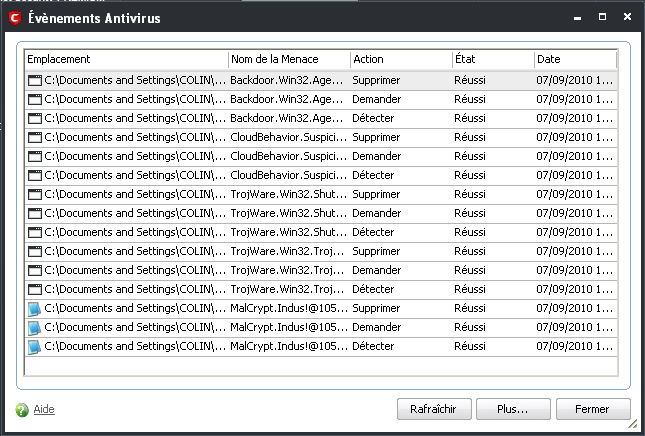Screen dimensions: 645x436
Task: Click the file icon of the Backdoor Détecter row
Action: tap(35, 118)
